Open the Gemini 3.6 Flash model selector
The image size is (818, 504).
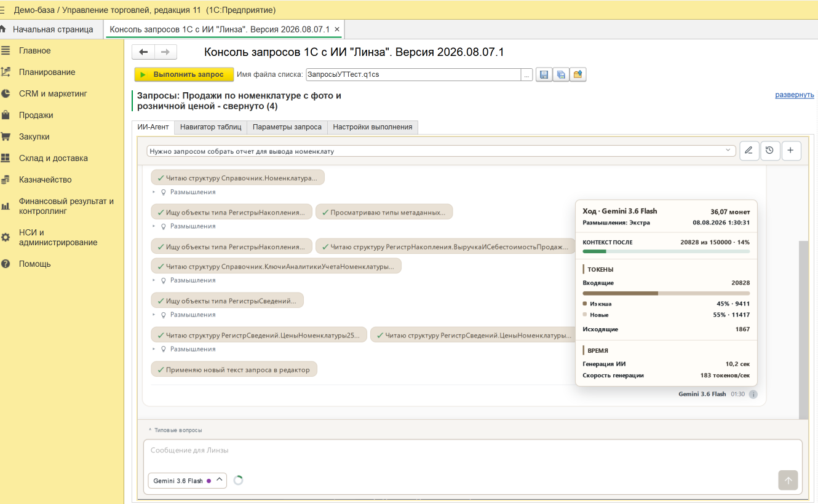click(x=187, y=481)
